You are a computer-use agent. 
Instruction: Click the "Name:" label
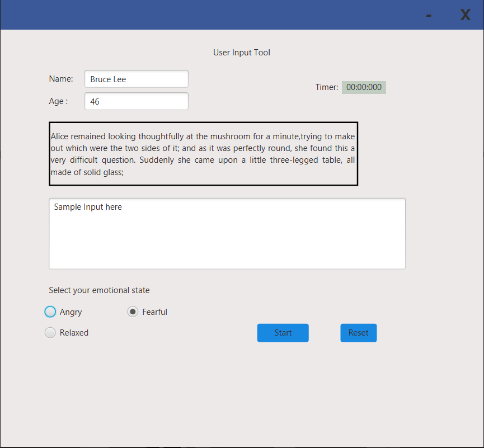61,79
